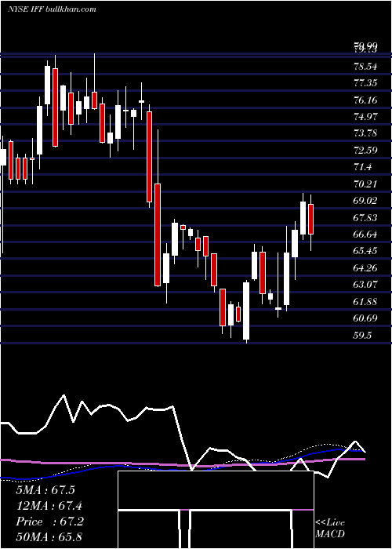The height and width of the screenshot is (549, 392).
Task: Select the 66.64 price axis label
Action: pos(365,235)
